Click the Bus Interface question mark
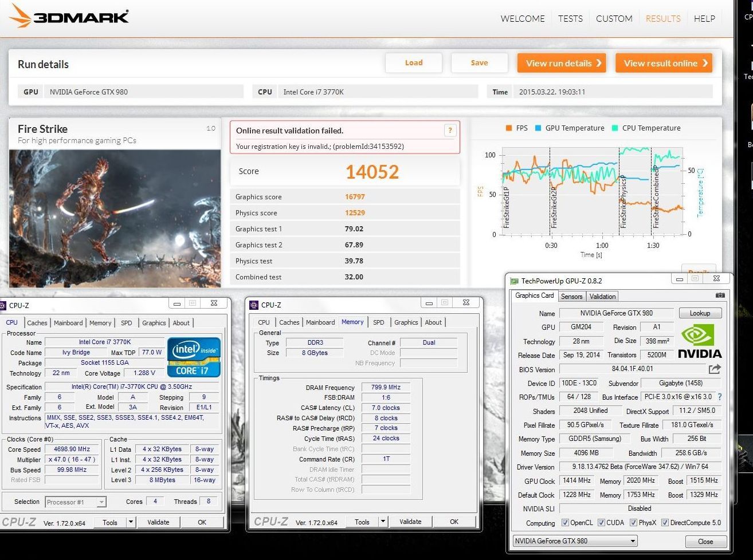The height and width of the screenshot is (560, 753). [x=720, y=397]
